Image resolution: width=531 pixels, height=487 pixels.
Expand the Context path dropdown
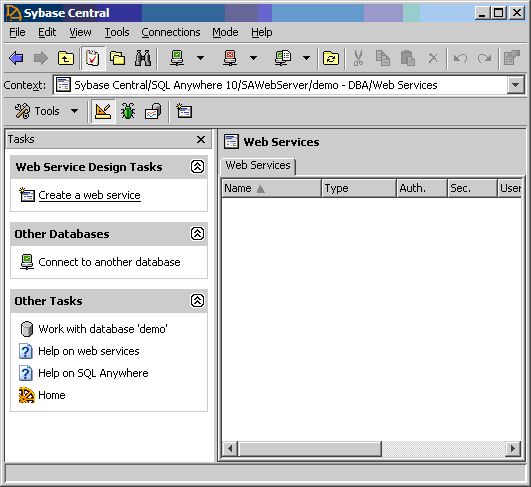pos(515,85)
